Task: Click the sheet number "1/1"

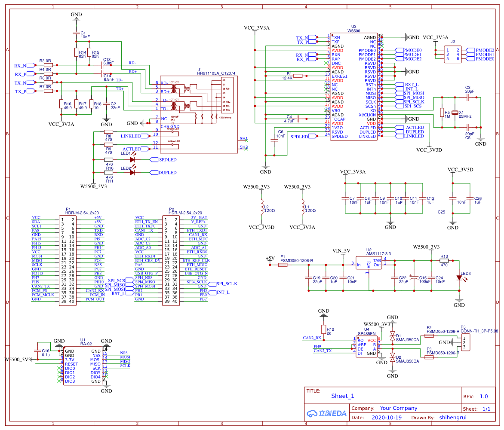Action: [x=486, y=409]
